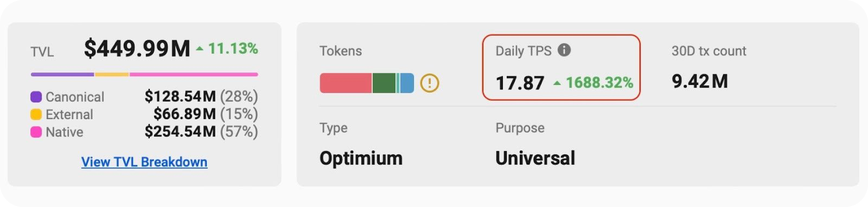Click the green segment of tokens bar

[x=384, y=83]
